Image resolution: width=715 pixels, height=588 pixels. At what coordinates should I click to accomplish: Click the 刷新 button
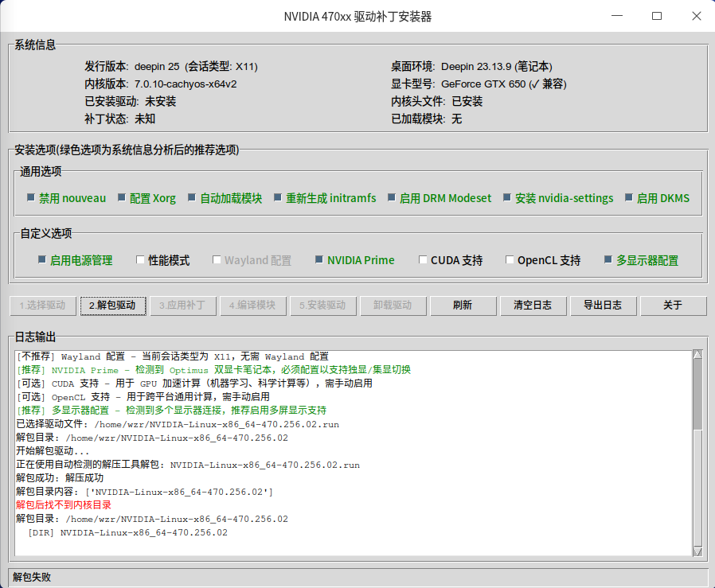pyautogui.click(x=463, y=306)
